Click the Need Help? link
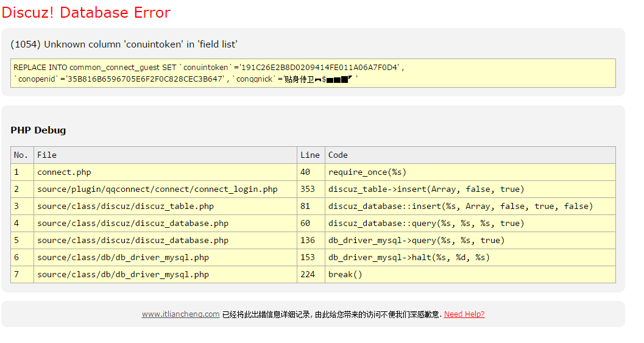The image size is (644, 343). 464,314
